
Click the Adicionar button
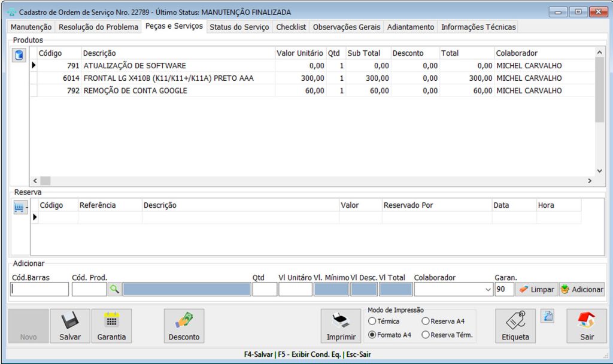pos(582,290)
